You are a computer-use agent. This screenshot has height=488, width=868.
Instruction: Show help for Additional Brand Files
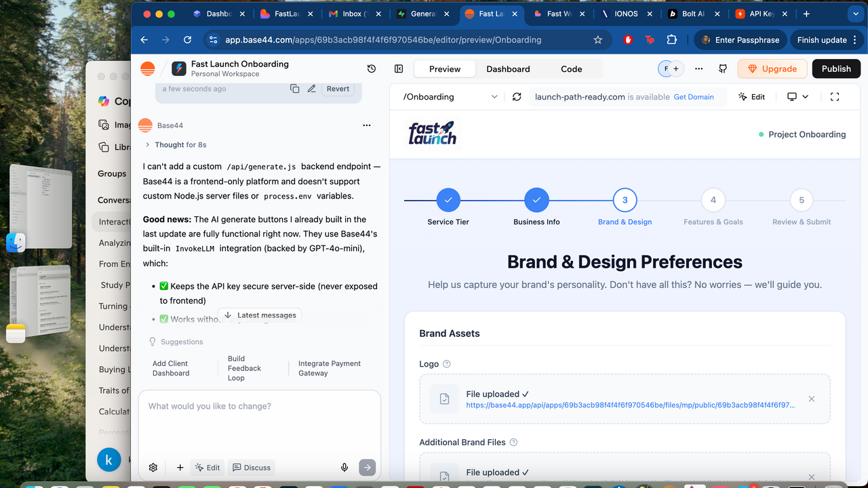coord(513,443)
